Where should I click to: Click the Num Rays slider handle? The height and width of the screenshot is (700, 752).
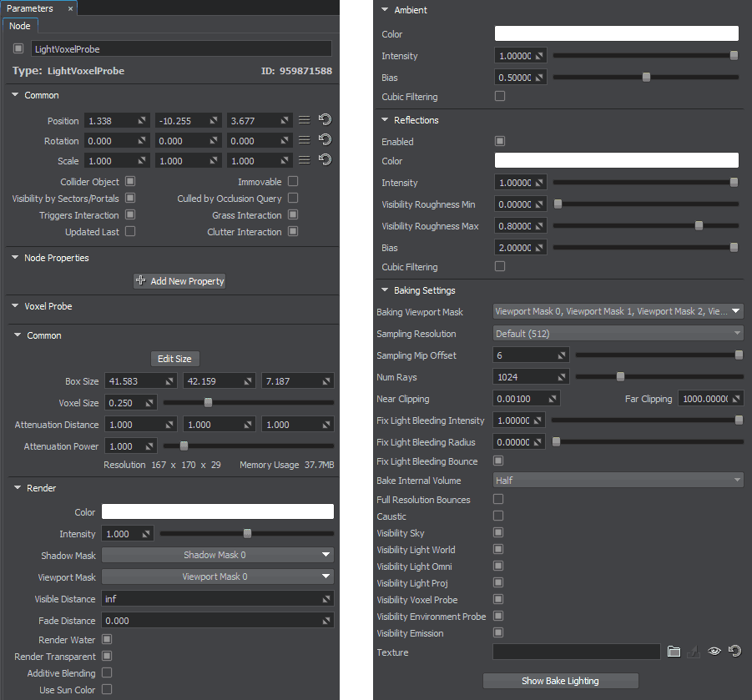620,377
